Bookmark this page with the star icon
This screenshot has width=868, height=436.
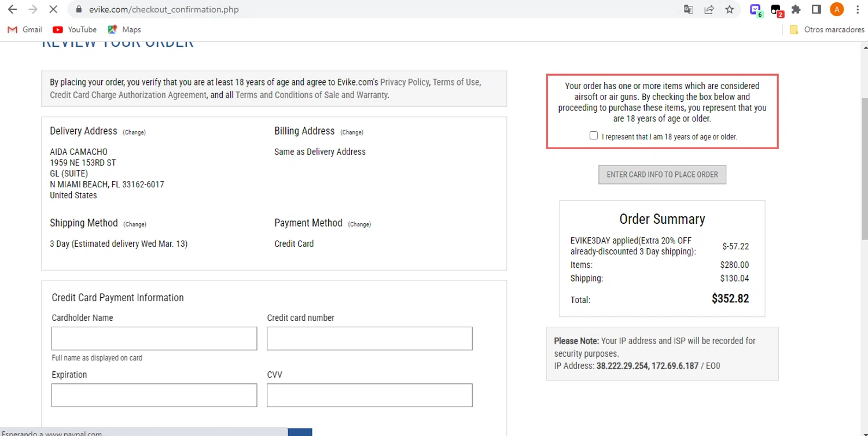click(729, 9)
